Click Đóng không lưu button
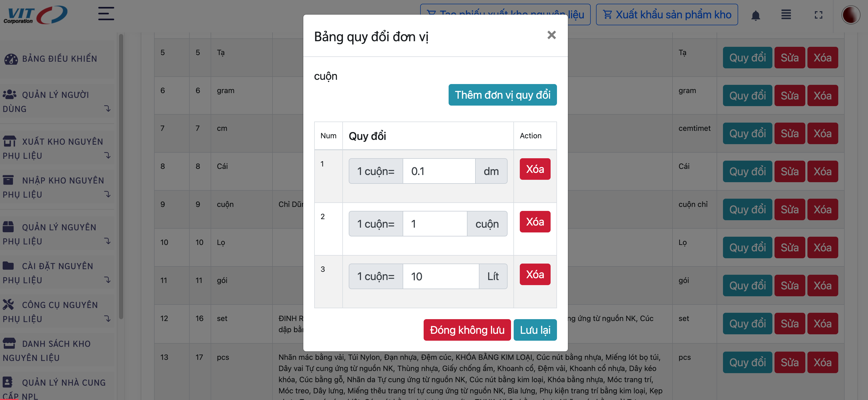Viewport: 868px width, 400px height. (x=467, y=330)
